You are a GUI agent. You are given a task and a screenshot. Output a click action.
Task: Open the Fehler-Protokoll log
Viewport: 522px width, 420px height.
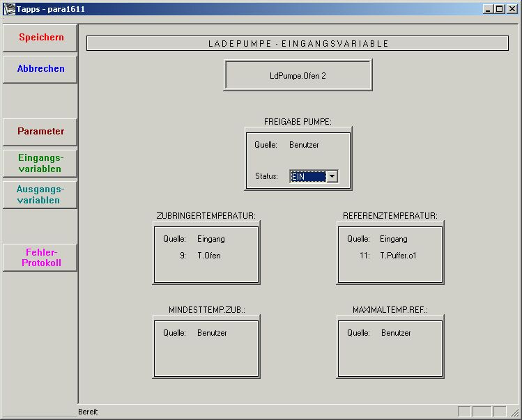click(40, 257)
